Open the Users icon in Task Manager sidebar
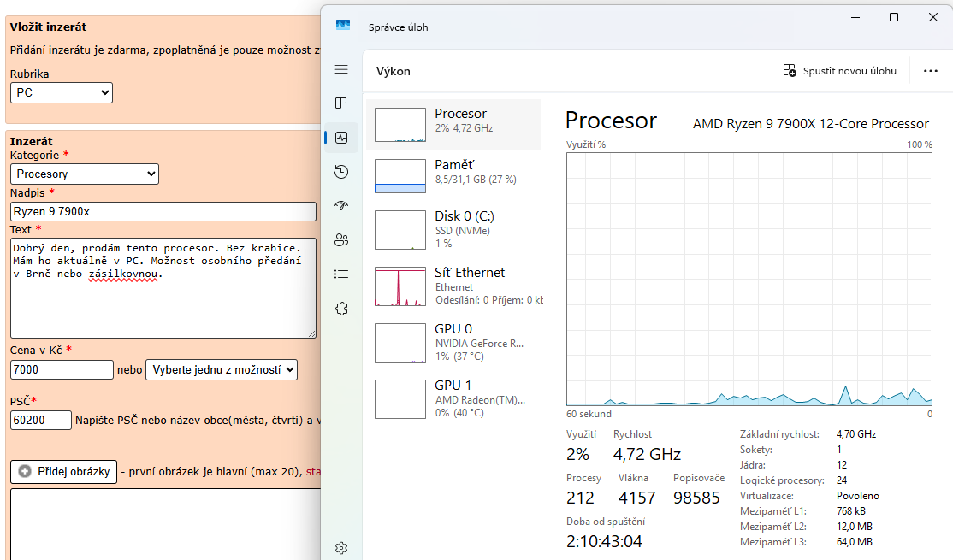This screenshot has width=953, height=560. coord(341,240)
